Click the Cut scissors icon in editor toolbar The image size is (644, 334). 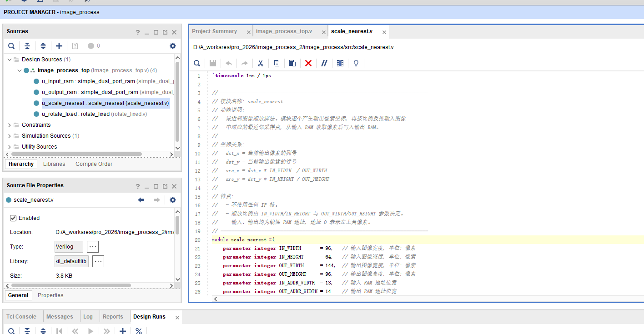coord(261,63)
